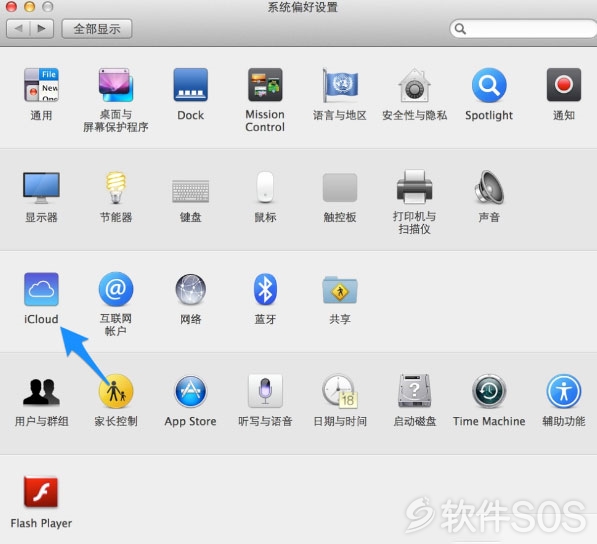Focus the preferences search field

click(523, 29)
